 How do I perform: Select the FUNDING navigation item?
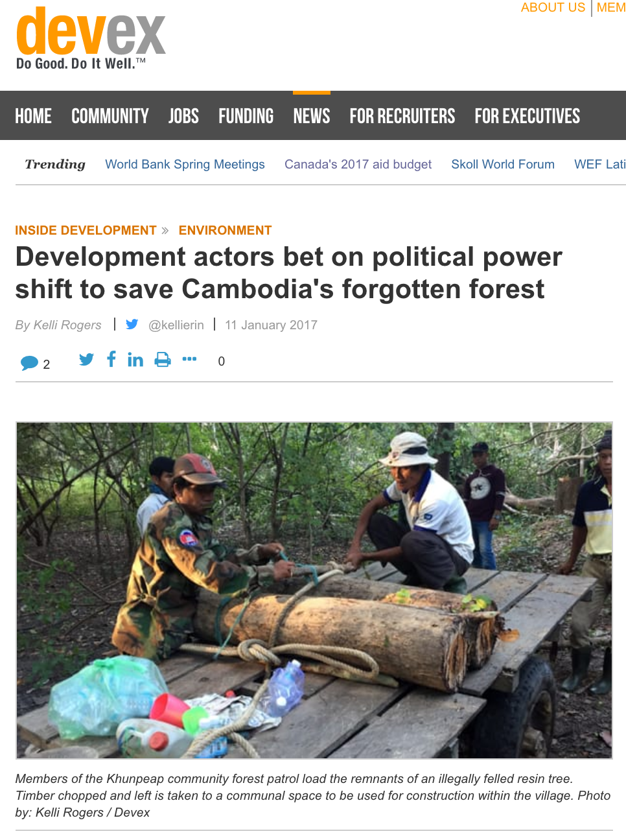tap(246, 116)
